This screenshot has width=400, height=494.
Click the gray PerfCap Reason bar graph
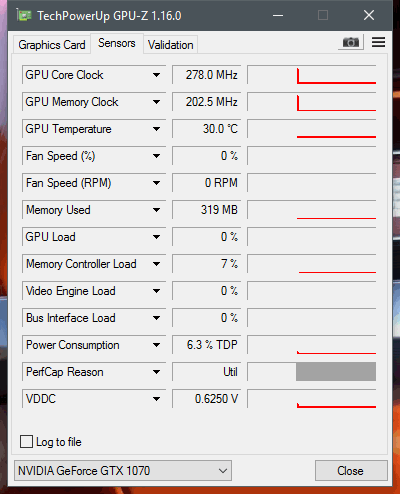(336, 372)
